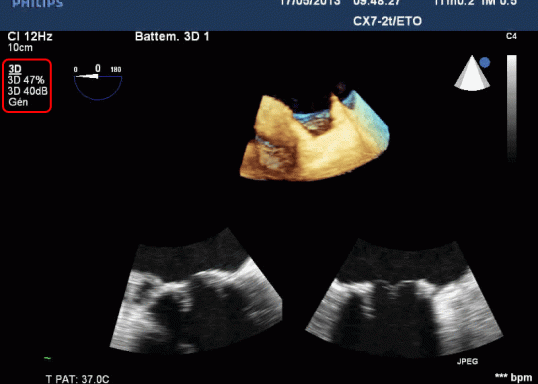Click the Battem. 3D 1 label
Viewport: 538px width, 384px height.
pos(172,37)
